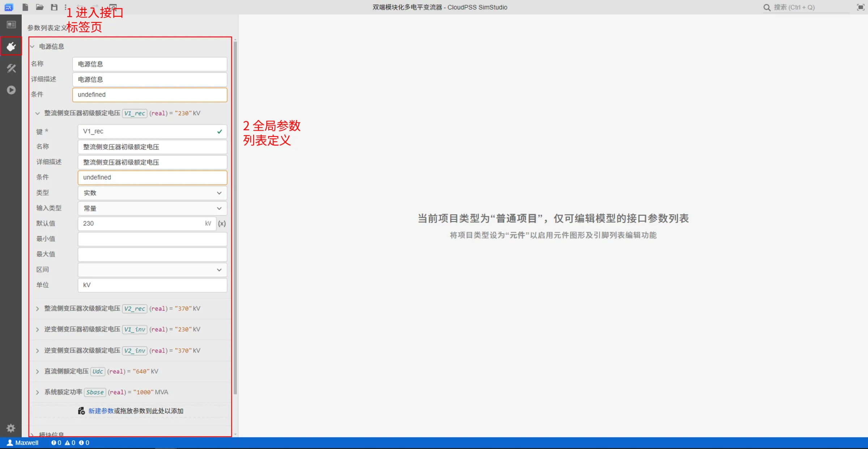Show warnings count in status bar
Viewport: 868px width, 449px height.
[70, 442]
